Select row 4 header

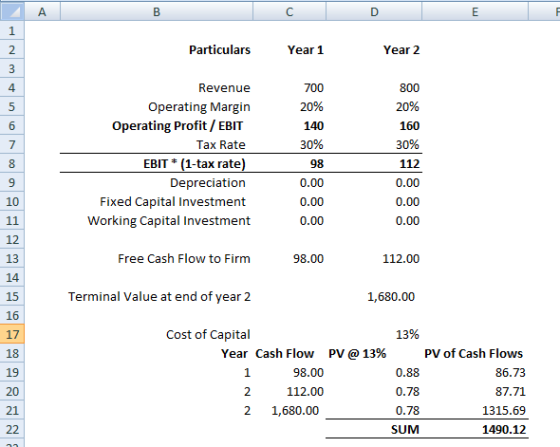pos(12,87)
